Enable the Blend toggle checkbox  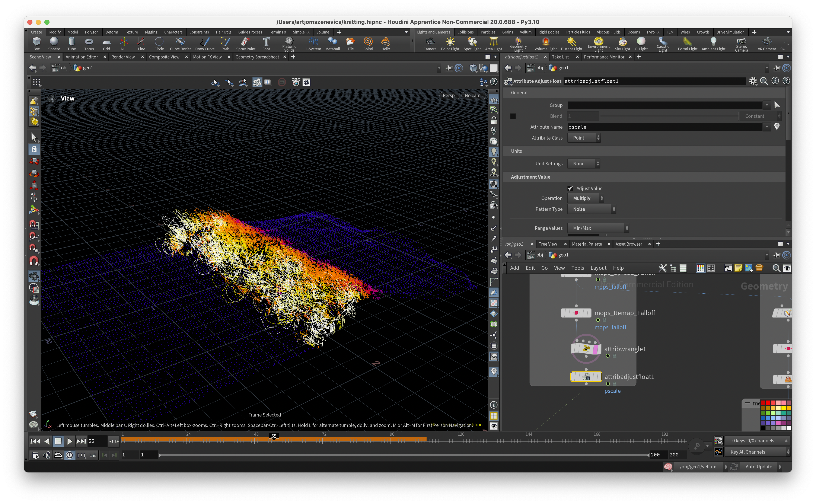513,116
